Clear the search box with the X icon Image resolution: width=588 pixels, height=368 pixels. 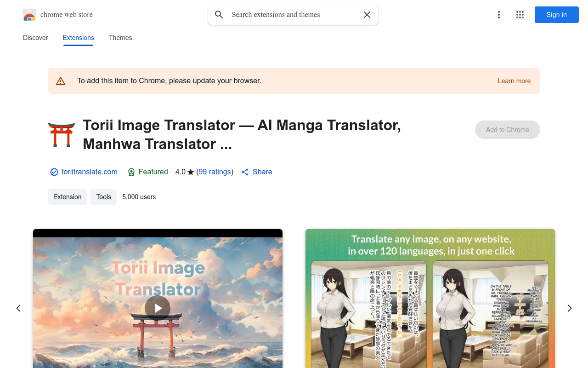367,15
